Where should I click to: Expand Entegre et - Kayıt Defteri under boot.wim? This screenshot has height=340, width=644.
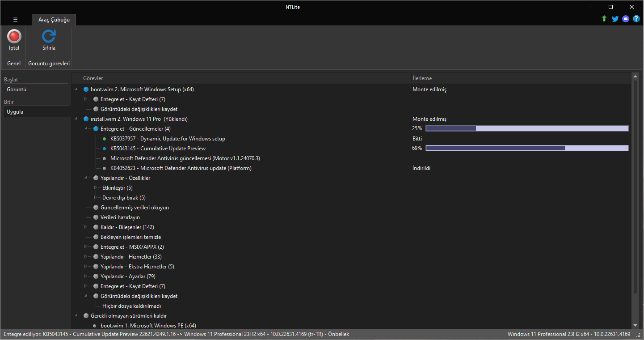[86, 99]
